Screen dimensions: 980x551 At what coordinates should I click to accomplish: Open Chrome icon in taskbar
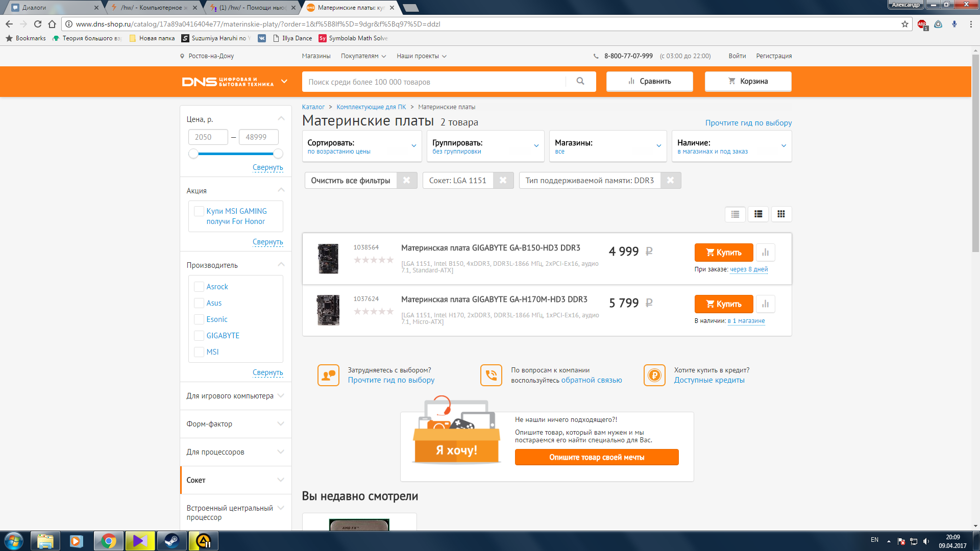[x=108, y=541]
